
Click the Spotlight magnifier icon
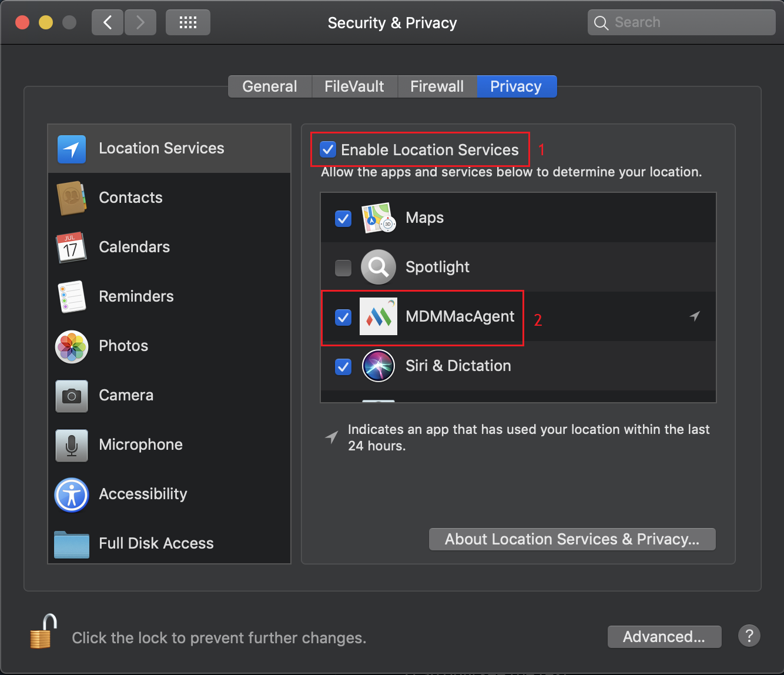tap(378, 267)
